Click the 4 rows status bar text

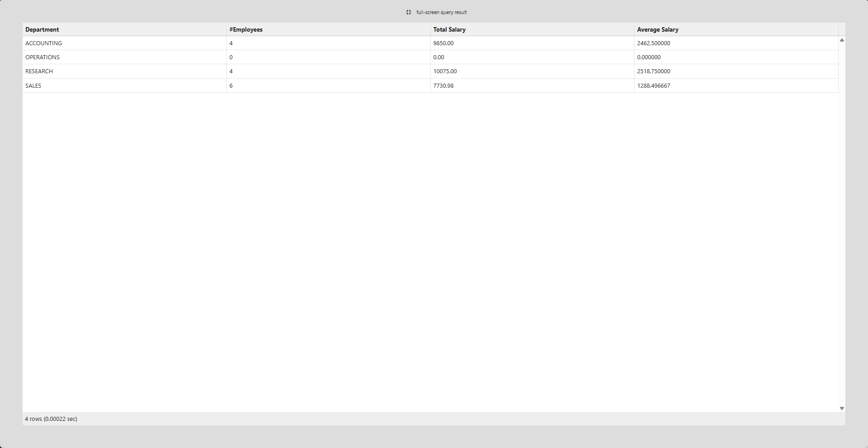[51, 419]
